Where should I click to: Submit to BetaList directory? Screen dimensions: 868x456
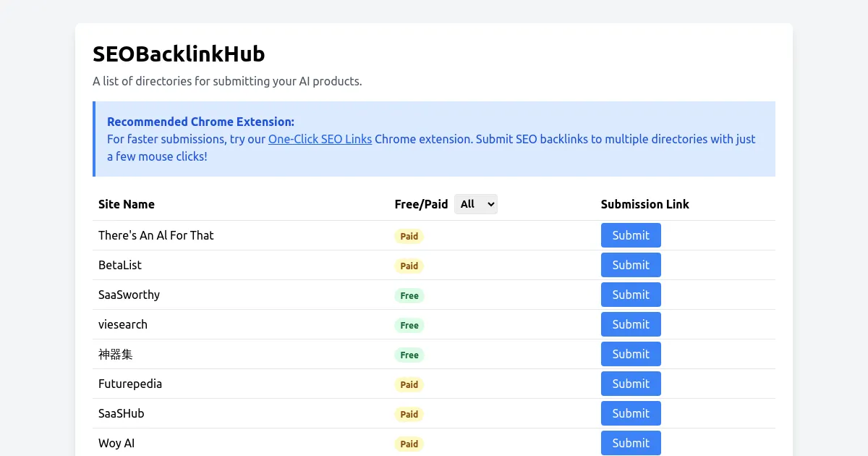[630, 265]
